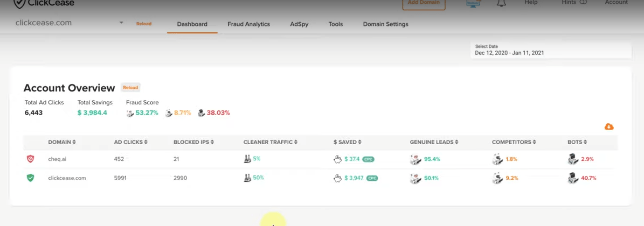
Task: Click the CPC badge in cheq.ai row
Action: coord(368,159)
